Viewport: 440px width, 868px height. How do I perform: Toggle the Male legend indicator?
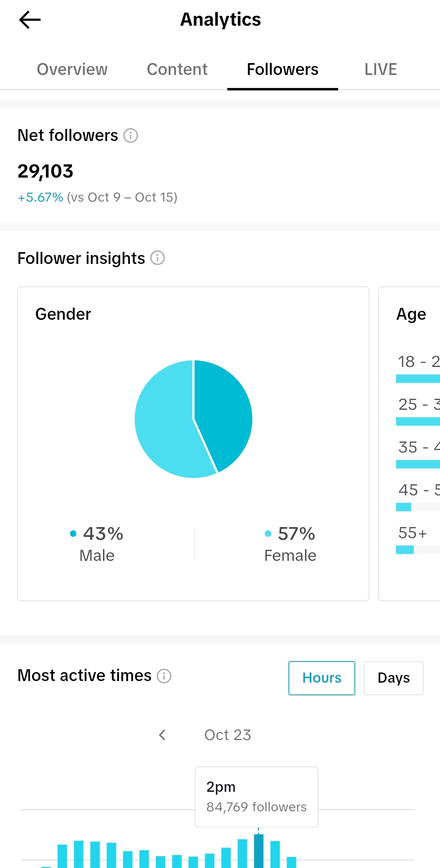(x=73, y=534)
